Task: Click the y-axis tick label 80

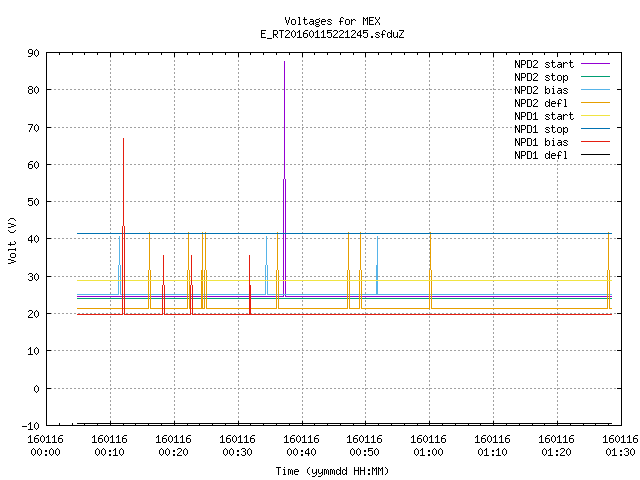Action: pyautogui.click(x=33, y=90)
